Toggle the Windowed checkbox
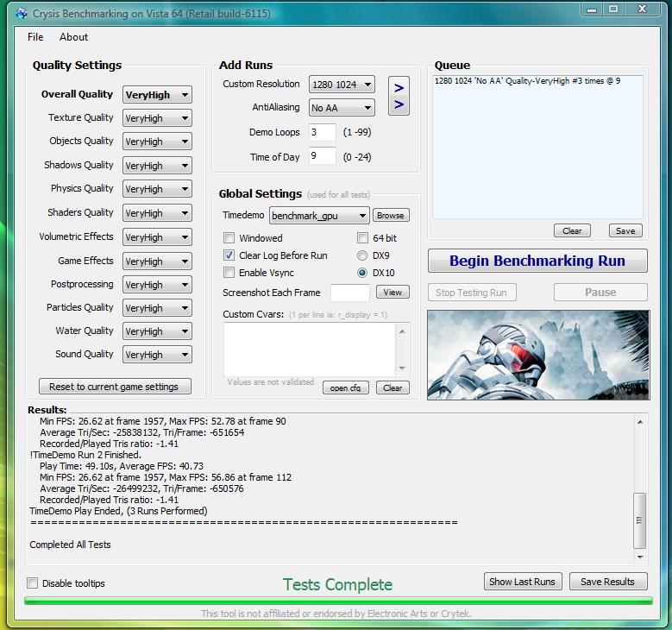This screenshot has width=672, height=630. point(229,237)
